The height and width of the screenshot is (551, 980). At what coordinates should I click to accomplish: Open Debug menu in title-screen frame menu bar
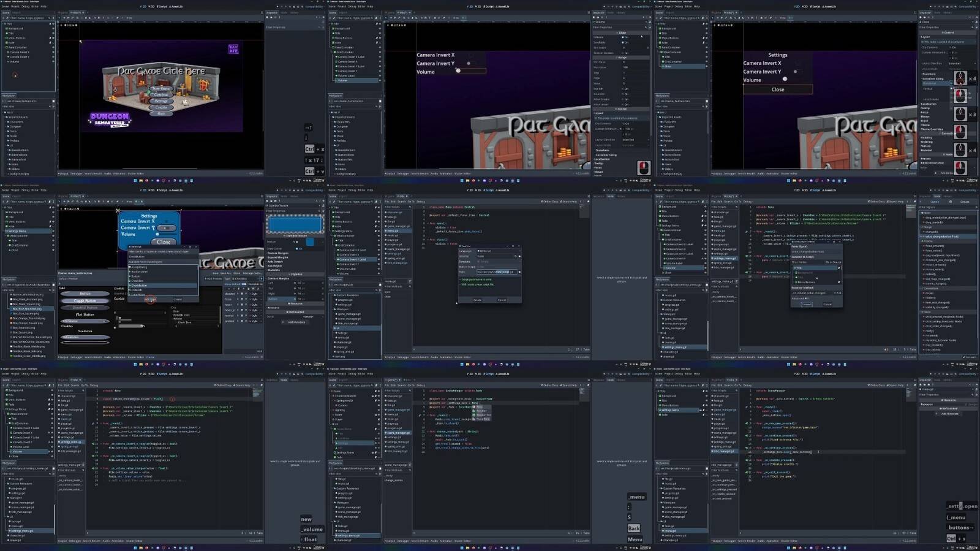26,6
